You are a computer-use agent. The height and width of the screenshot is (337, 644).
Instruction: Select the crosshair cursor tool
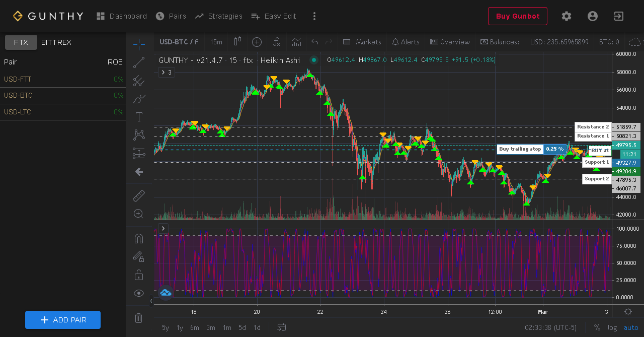[x=139, y=44]
